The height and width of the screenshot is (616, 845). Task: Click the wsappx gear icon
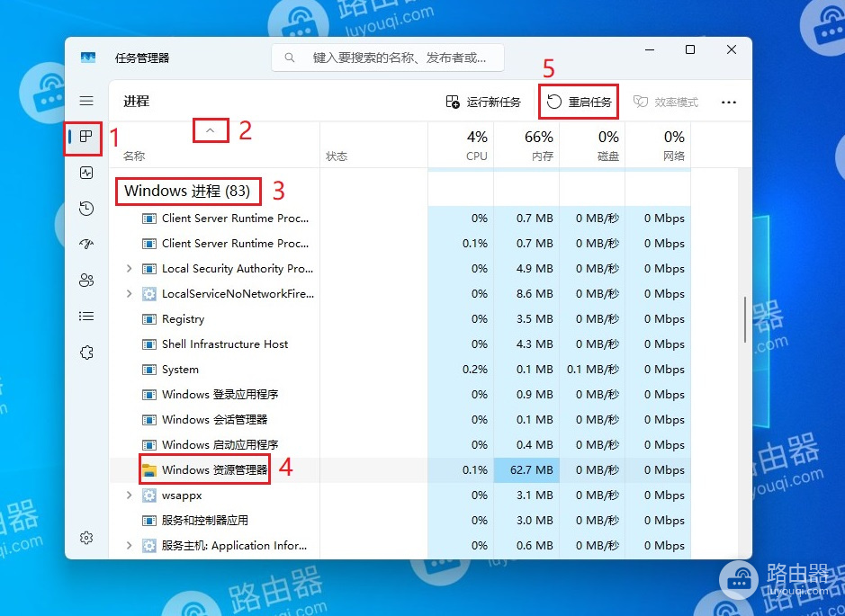(149, 495)
